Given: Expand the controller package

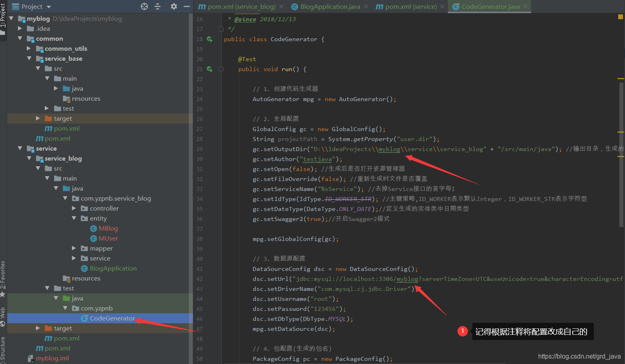Looking at the screenshot, I should [x=74, y=208].
